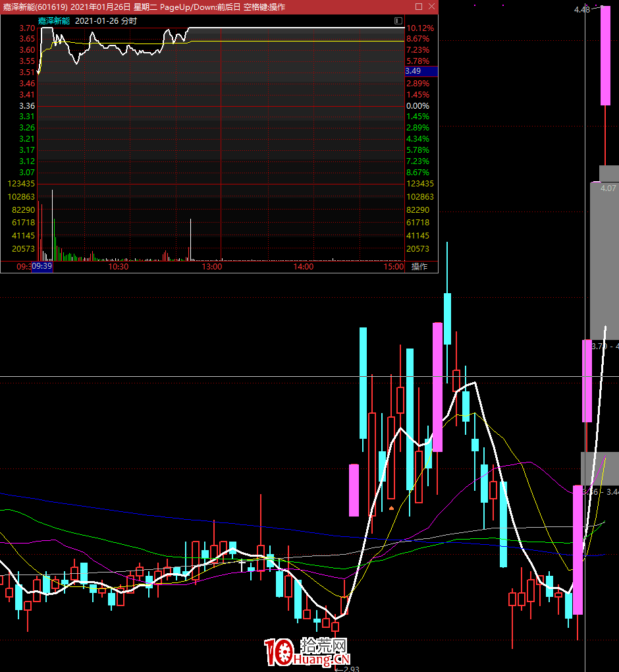Click the 0.00% baseline percentage label
619x672 pixels.
point(417,106)
